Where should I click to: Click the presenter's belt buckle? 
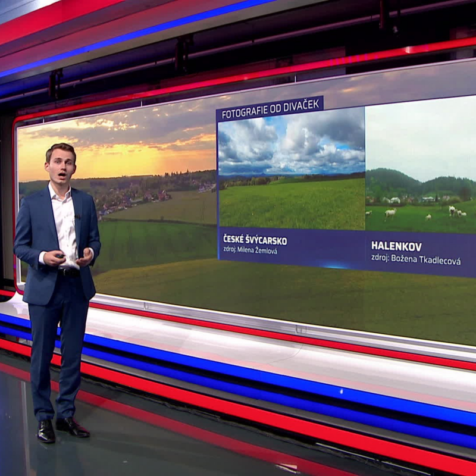(67, 272)
